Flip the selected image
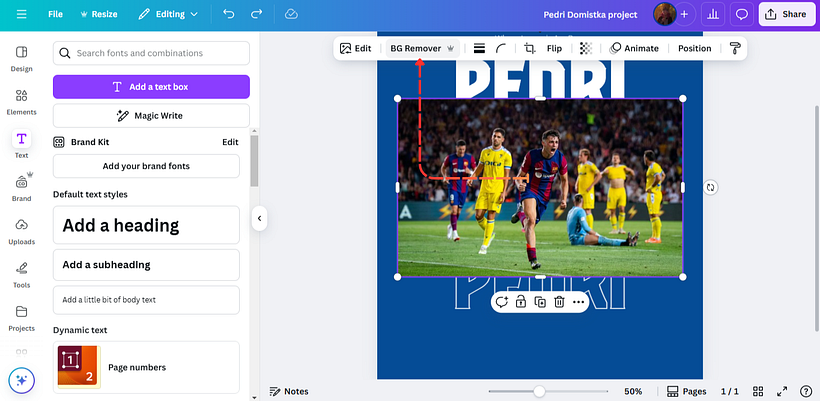Screen dimensions: 820x401 click(x=554, y=49)
